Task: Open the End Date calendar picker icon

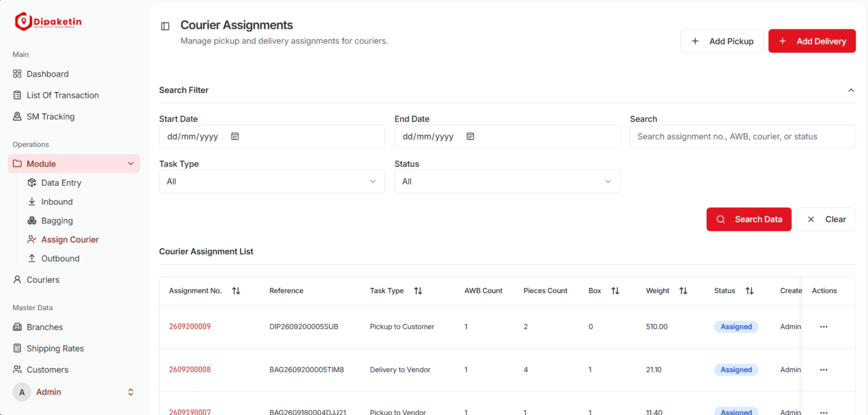Action: pyautogui.click(x=470, y=136)
